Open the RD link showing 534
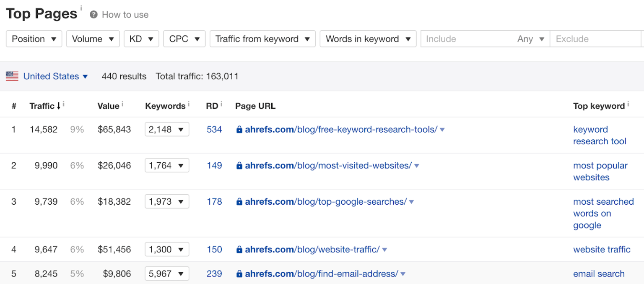 pyautogui.click(x=214, y=129)
